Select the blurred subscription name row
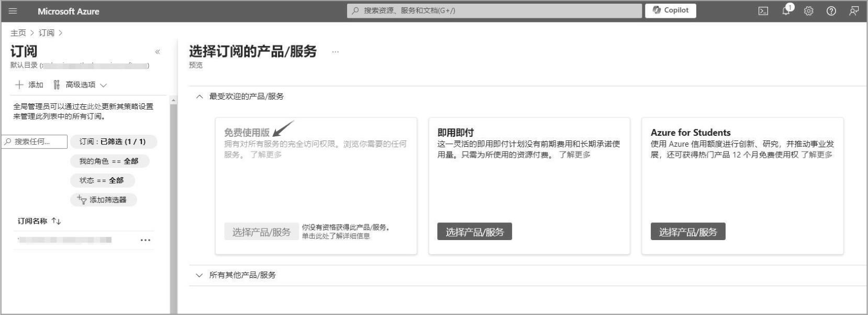Image resolution: width=868 pixels, height=315 pixels. [x=65, y=240]
